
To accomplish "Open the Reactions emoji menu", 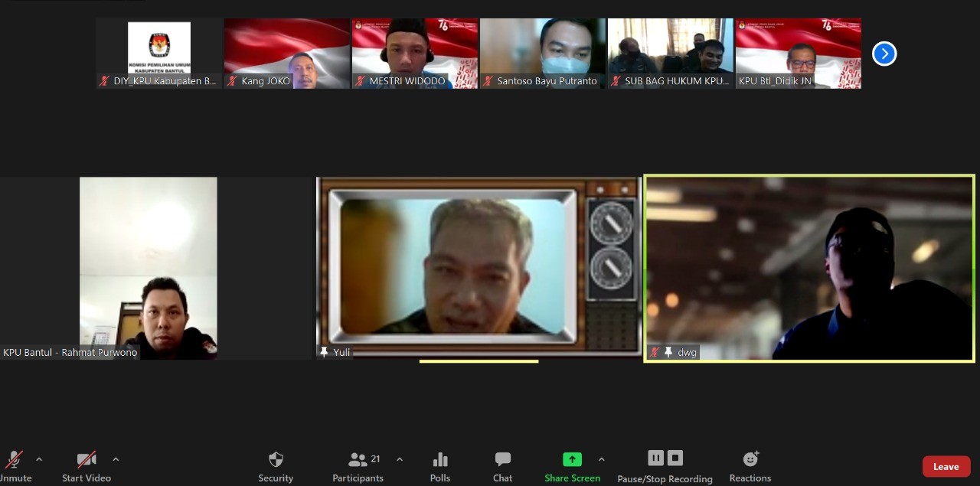I will click(x=750, y=459).
